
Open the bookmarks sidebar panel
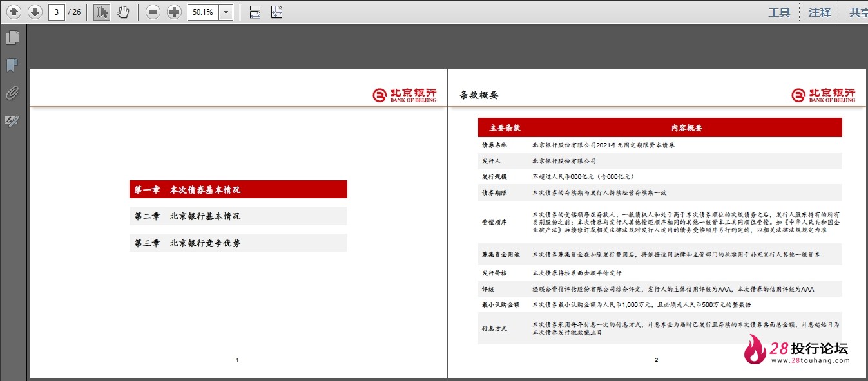[12, 65]
